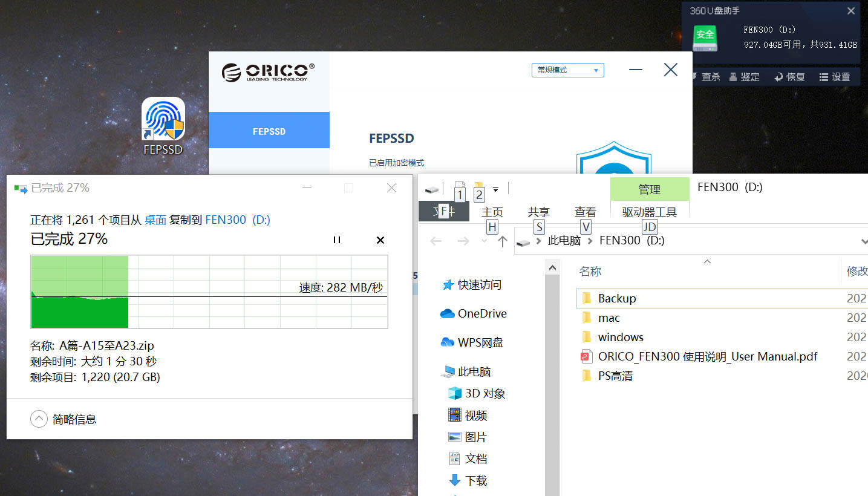Viewport: 868px width, 496px height.
Task: Click the 下载 icon in the navigation pane
Action: (x=454, y=480)
